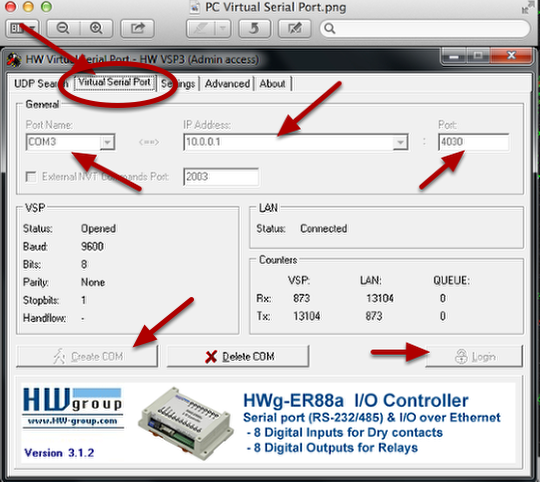Click the www.HW-group.com link

pos(72,421)
